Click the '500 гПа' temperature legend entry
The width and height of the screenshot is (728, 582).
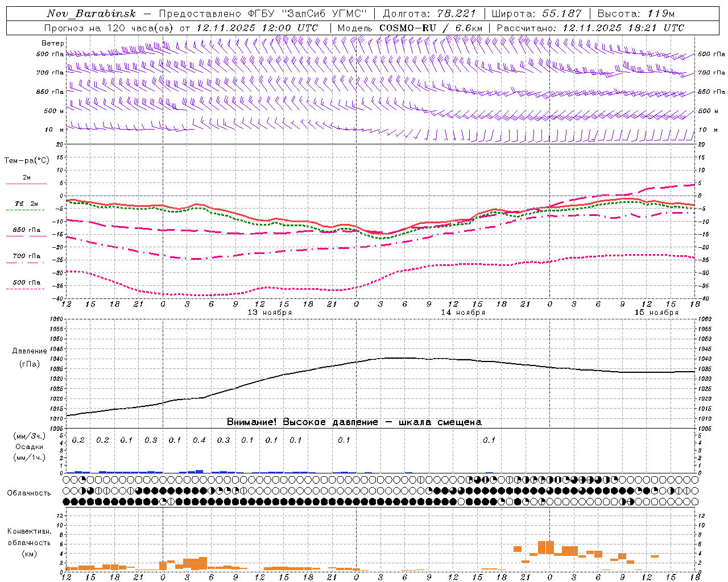coord(27,282)
